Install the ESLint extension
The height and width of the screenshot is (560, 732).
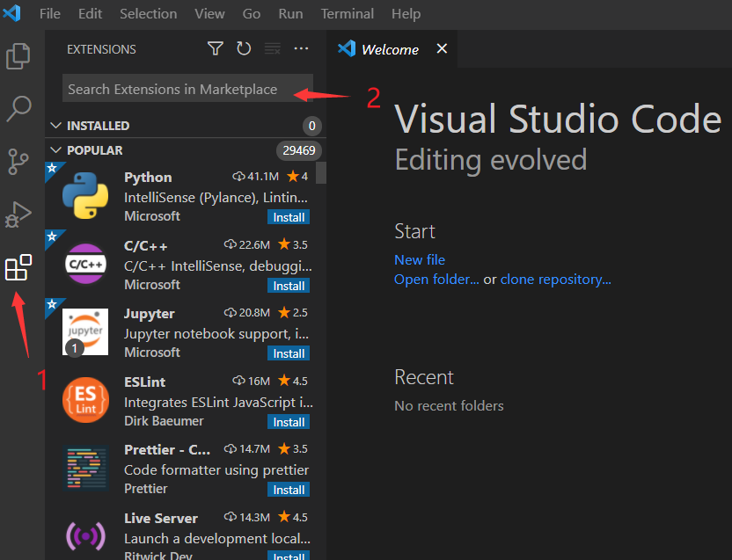point(289,422)
